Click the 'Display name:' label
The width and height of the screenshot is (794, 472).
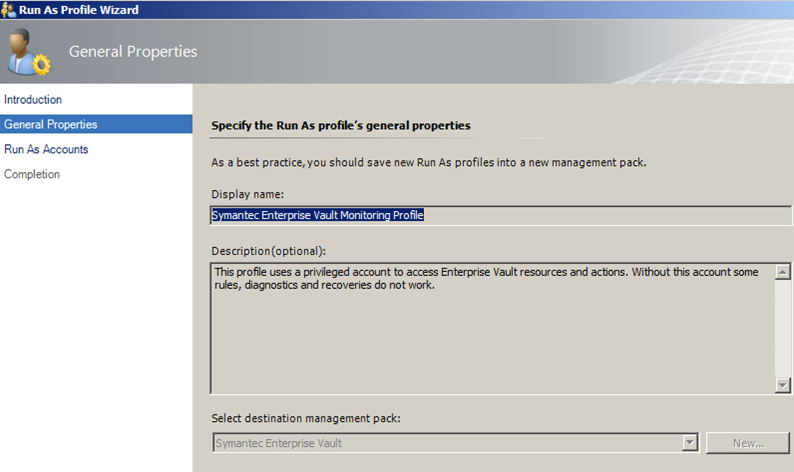[x=248, y=194]
